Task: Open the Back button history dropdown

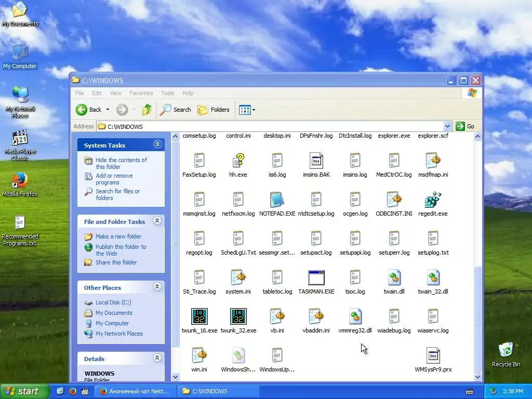Action: 108,110
